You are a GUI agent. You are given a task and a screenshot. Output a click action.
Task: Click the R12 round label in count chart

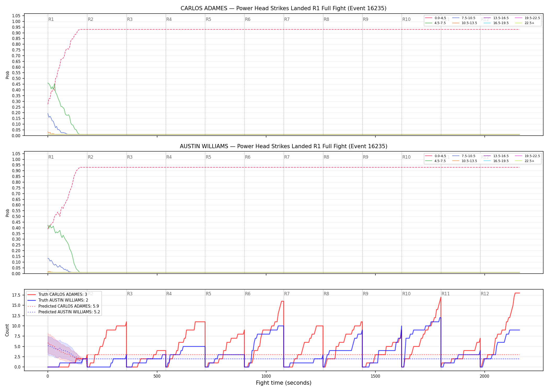pyautogui.click(x=485, y=294)
